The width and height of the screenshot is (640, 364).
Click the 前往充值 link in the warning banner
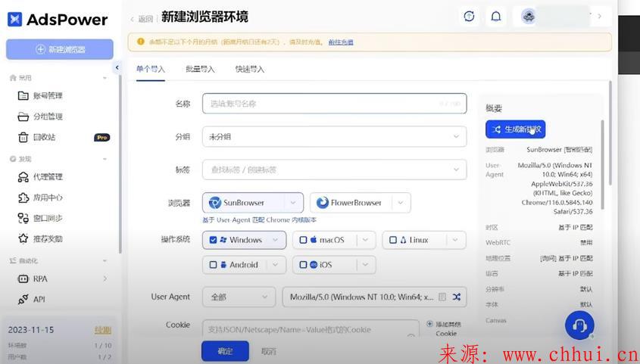tap(341, 42)
